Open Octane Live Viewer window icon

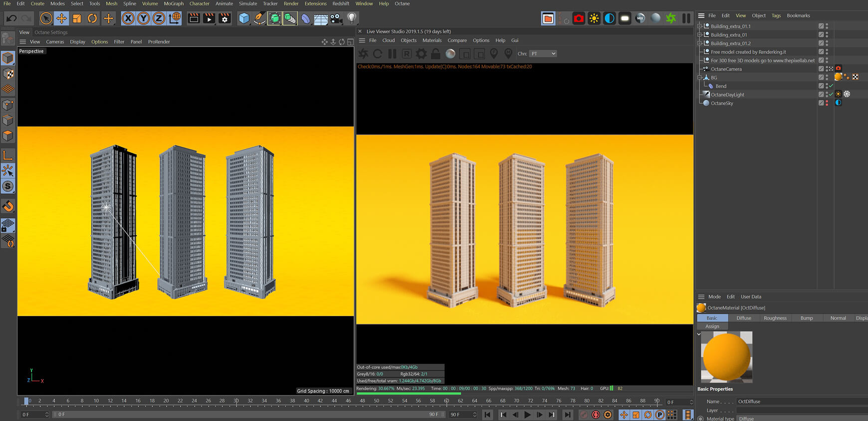point(548,18)
